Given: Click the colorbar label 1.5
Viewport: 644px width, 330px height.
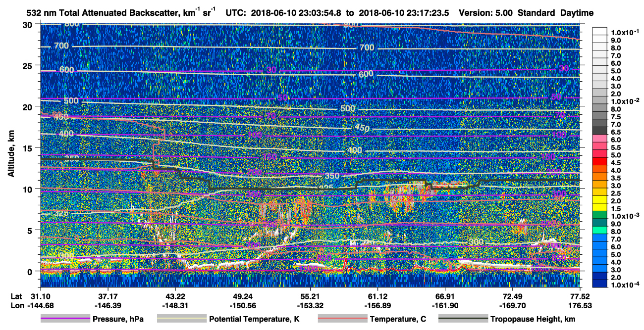Looking at the screenshot, I should click(615, 208).
